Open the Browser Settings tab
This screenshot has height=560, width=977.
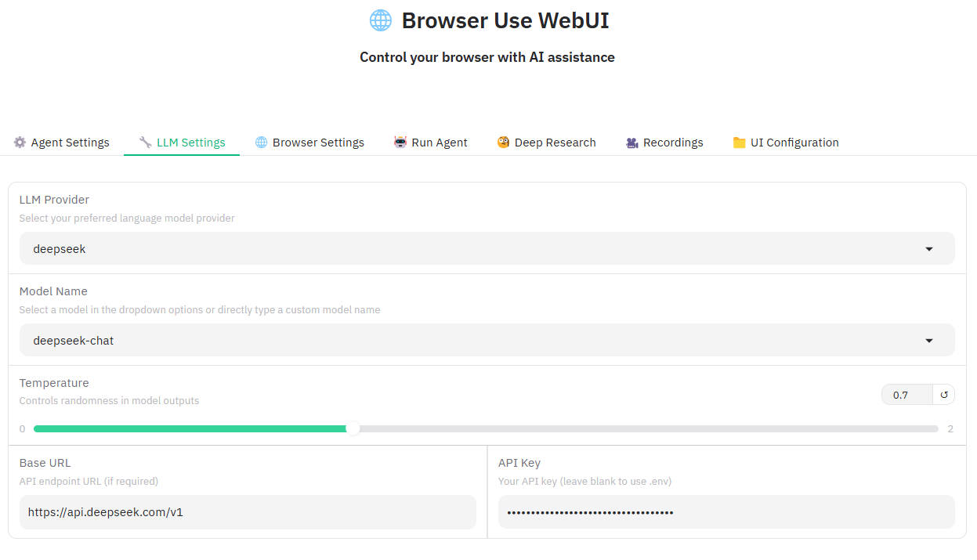point(318,143)
